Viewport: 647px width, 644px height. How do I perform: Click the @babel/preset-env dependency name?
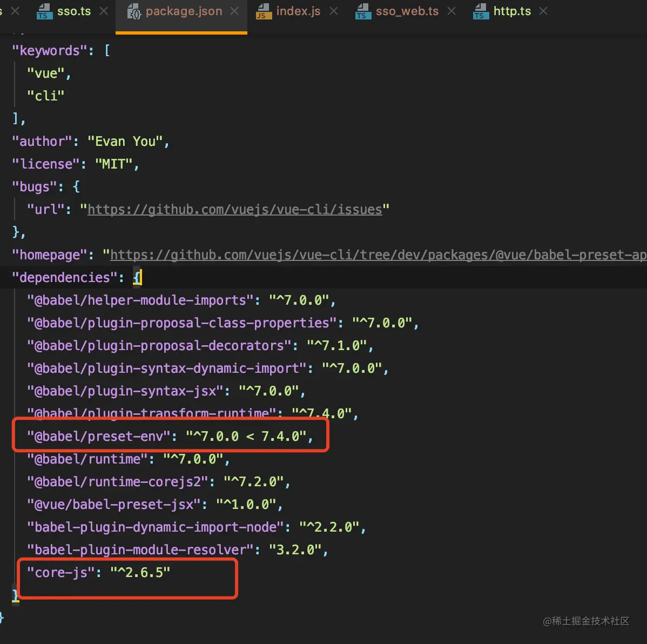click(99, 437)
